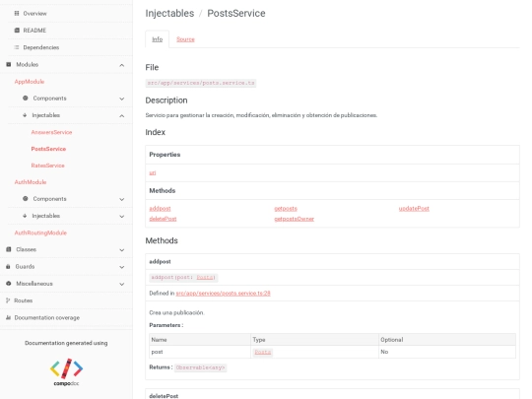Screen dimensions: 532x399
Task: Select PostsService in sidebar
Action: point(48,149)
